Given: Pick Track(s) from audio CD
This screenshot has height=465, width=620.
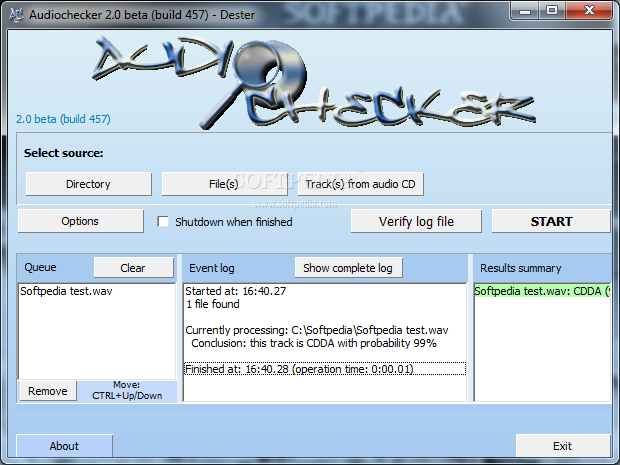Looking at the screenshot, I should pyautogui.click(x=360, y=184).
